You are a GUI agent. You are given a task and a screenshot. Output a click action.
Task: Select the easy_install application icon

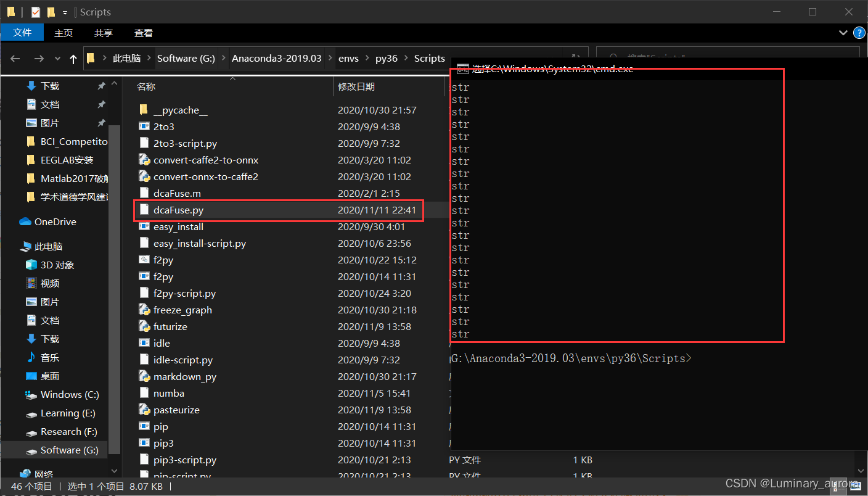coord(144,227)
